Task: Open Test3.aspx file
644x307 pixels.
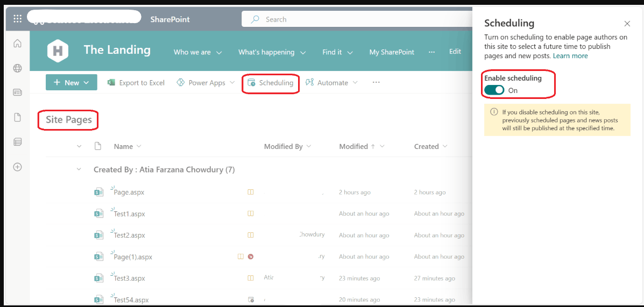Action: pos(129,278)
